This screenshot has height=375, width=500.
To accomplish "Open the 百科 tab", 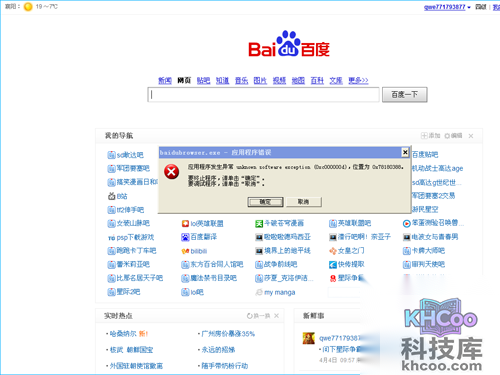I will (x=317, y=80).
